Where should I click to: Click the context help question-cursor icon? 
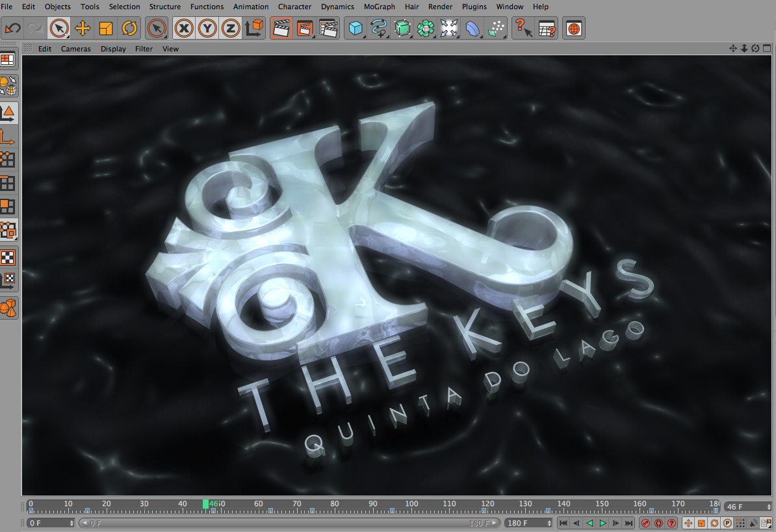coord(523,28)
